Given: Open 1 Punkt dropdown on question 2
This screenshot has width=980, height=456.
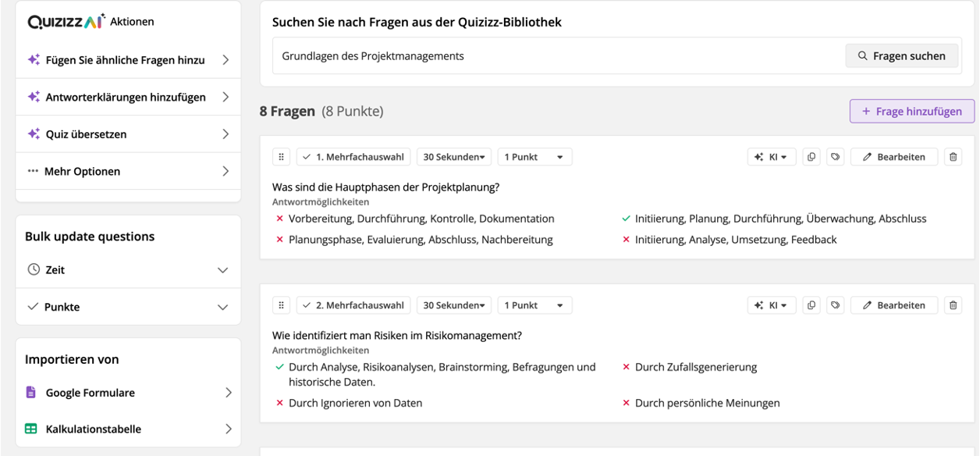Looking at the screenshot, I should [x=534, y=305].
